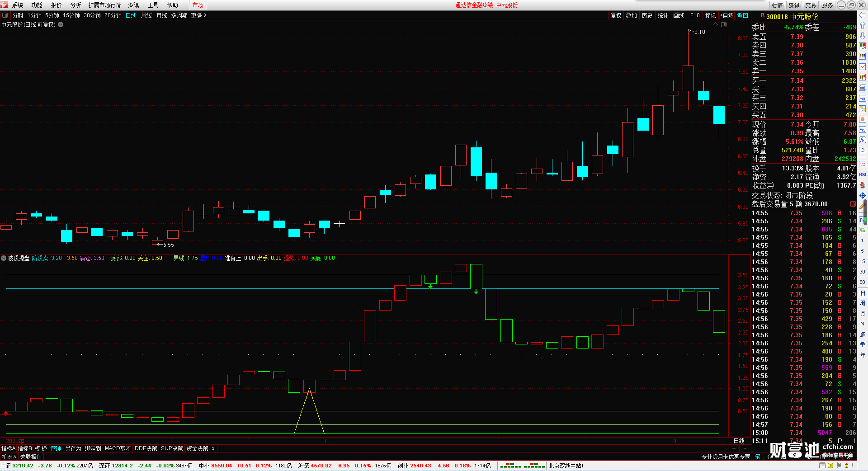Click the blue four-way move arrows icon
The image size is (868, 471).
(x=863, y=195)
